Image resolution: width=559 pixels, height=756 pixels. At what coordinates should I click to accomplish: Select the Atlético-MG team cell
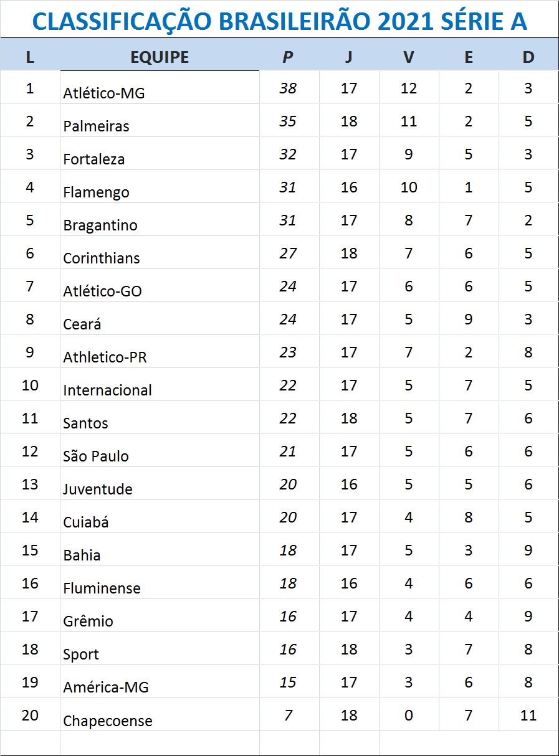[x=104, y=93]
